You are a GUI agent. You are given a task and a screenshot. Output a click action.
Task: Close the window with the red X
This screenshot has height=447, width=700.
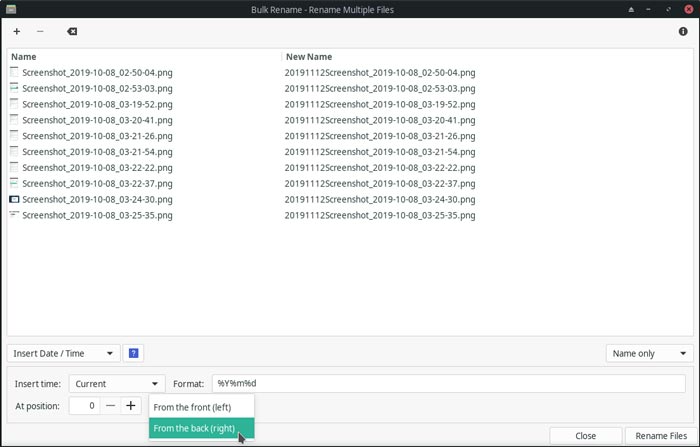688,9
